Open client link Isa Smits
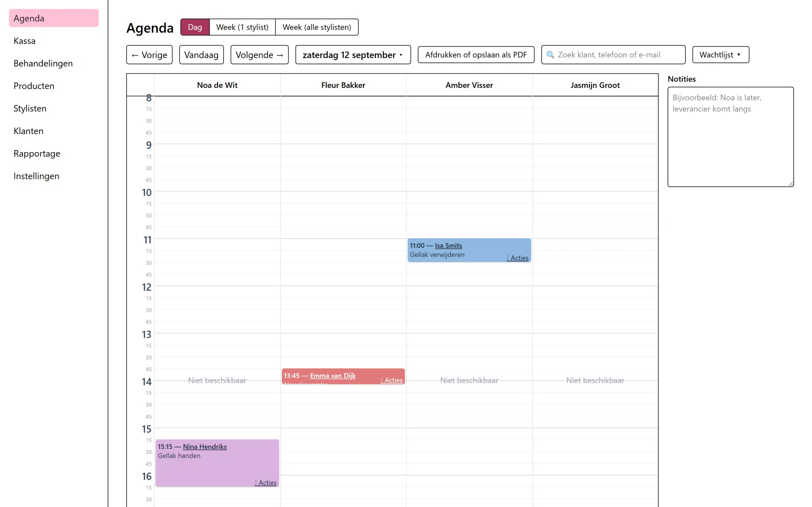Image resolution: width=812 pixels, height=507 pixels. coord(448,246)
